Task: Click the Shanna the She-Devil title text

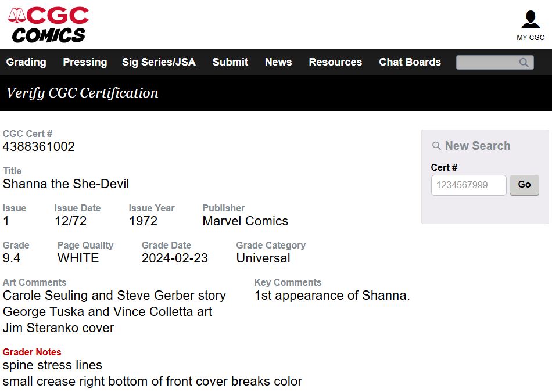Action: click(x=66, y=184)
